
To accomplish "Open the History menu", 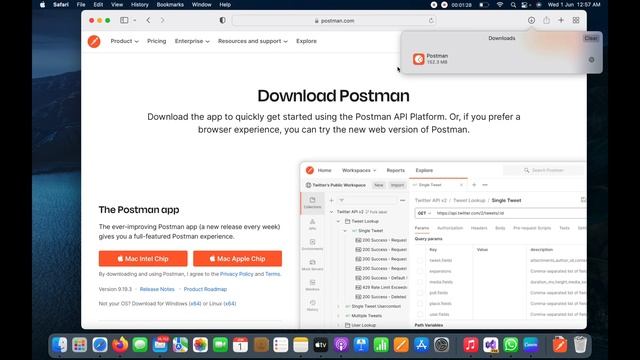I will coord(140,5).
